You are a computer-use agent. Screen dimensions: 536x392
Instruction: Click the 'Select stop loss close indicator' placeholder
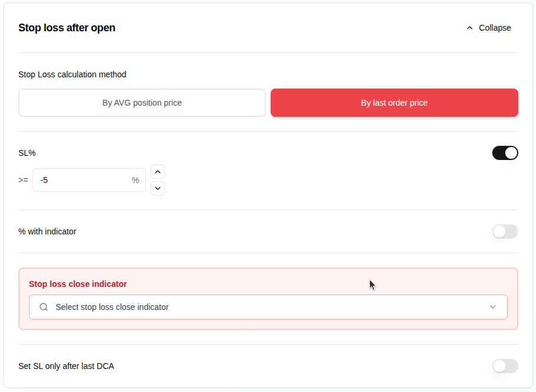[112, 307]
